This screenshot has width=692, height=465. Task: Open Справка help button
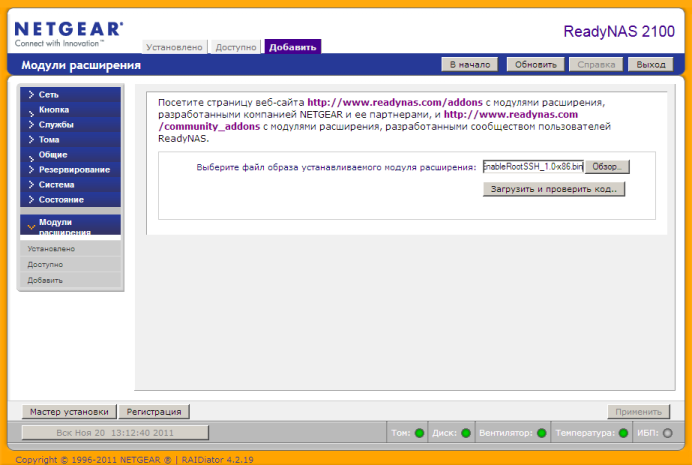coord(596,64)
